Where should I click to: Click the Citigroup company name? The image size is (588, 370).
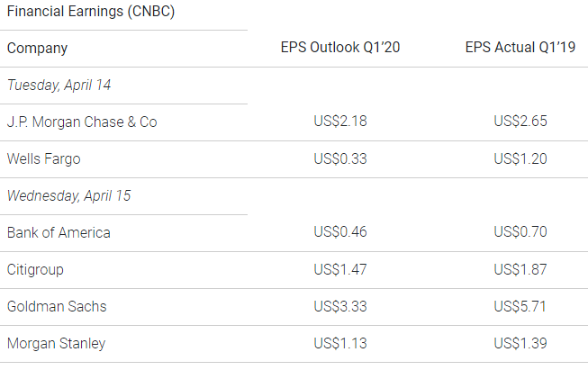click(35, 270)
